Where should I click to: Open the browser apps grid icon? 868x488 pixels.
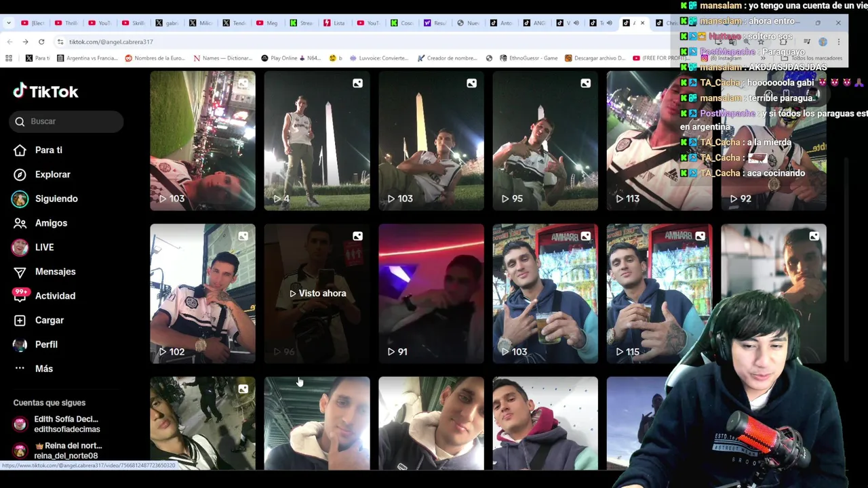[9, 58]
